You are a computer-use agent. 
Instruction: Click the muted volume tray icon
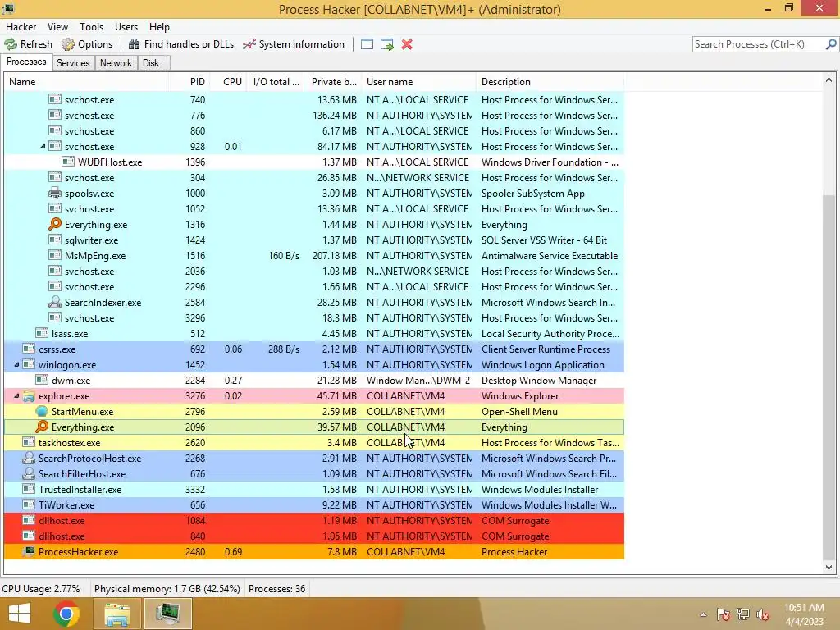coord(762,614)
